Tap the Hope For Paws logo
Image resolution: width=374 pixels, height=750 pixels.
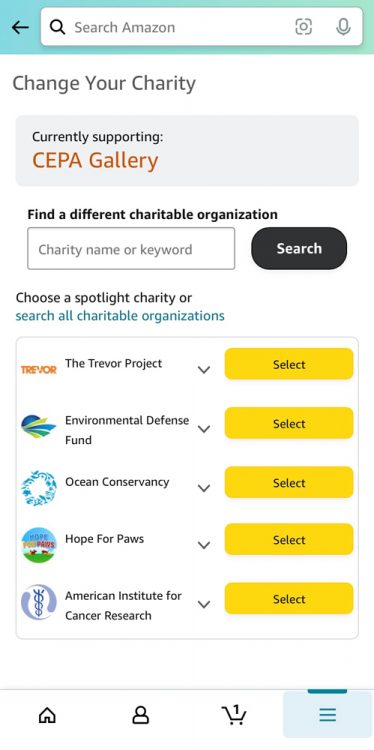tap(39, 545)
